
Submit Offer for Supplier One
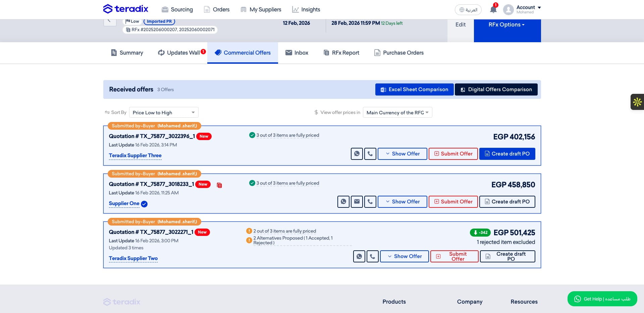click(x=453, y=202)
